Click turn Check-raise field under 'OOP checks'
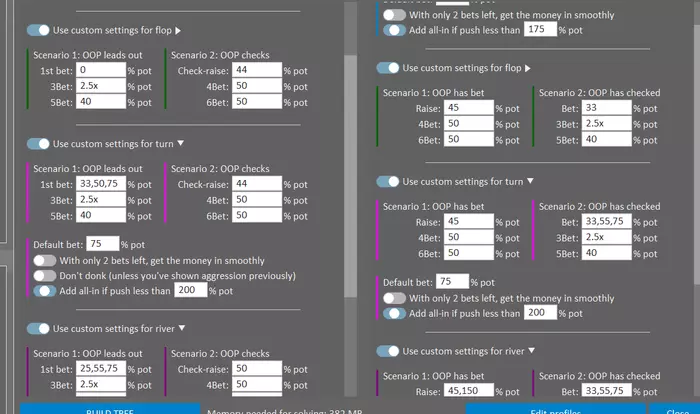 (257, 184)
